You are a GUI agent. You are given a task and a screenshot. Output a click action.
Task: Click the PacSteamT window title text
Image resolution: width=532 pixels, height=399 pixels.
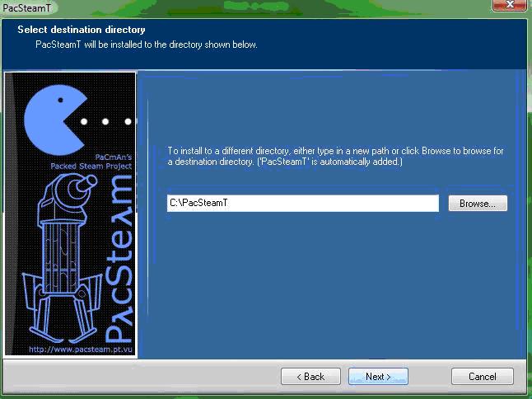click(26, 7)
